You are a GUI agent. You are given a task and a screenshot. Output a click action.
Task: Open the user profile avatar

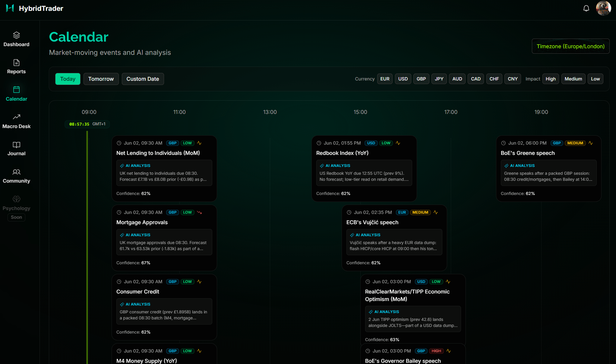[x=603, y=8]
